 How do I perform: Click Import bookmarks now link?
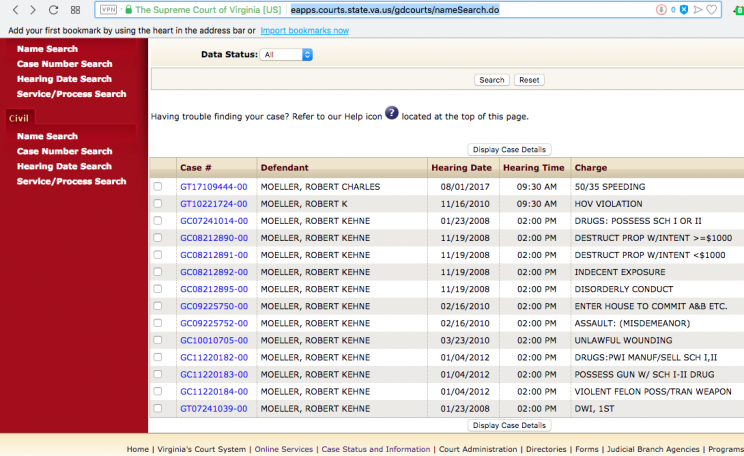click(x=304, y=31)
